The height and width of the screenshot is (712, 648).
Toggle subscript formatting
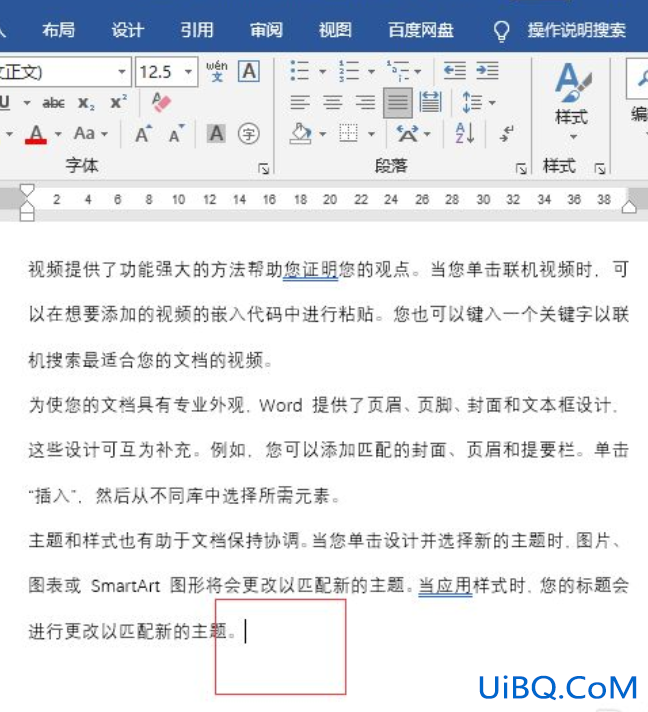(86, 103)
